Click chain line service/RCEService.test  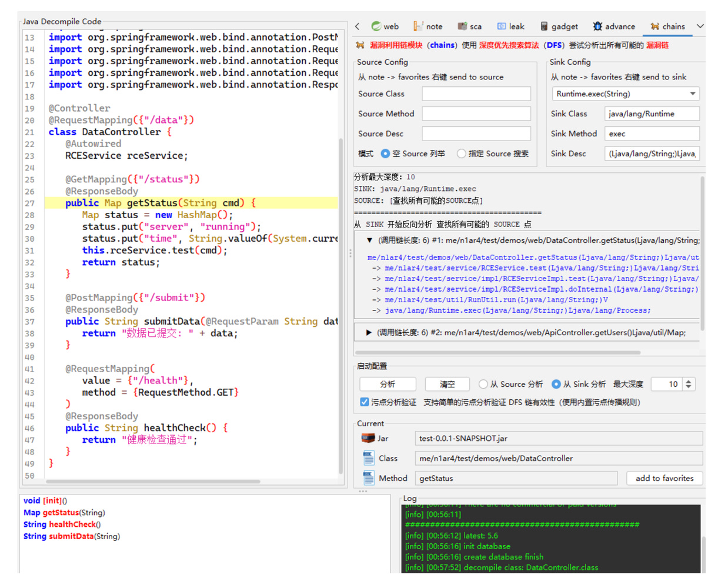point(535,268)
